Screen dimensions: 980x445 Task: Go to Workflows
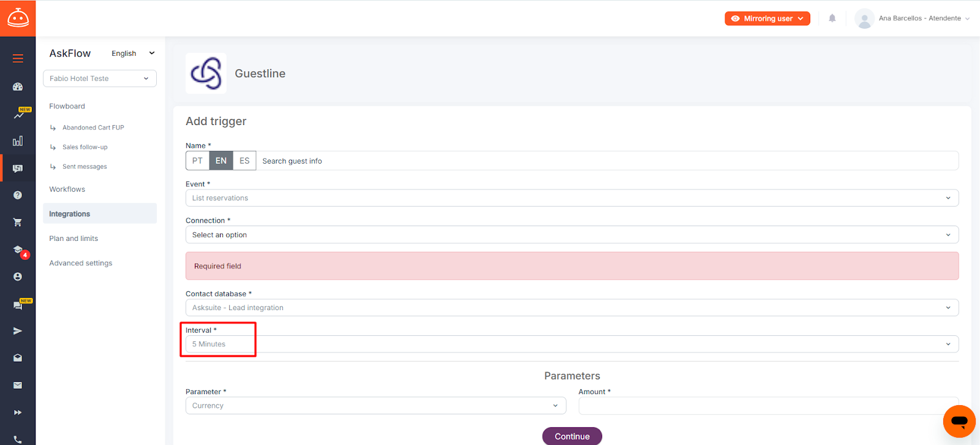pos(67,189)
